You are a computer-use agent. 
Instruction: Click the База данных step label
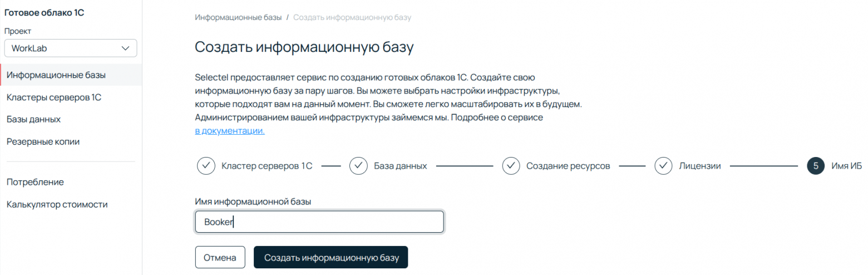(x=400, y=166)
